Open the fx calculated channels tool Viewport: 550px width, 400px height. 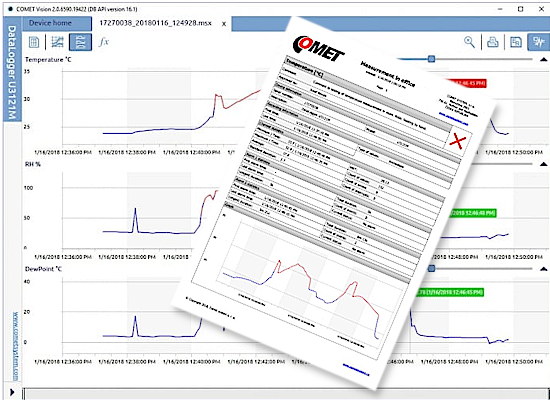tap(103, 42)
